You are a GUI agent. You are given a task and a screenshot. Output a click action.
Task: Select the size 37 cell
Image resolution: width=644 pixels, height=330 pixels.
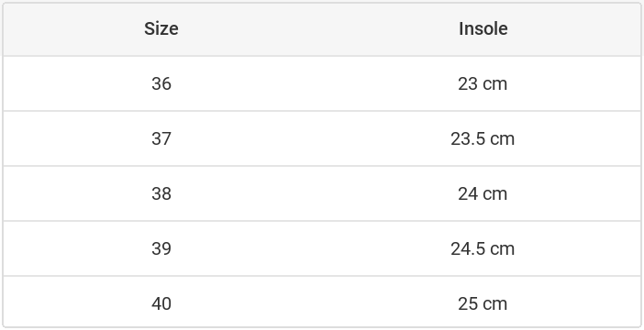[x=161, y=138]
